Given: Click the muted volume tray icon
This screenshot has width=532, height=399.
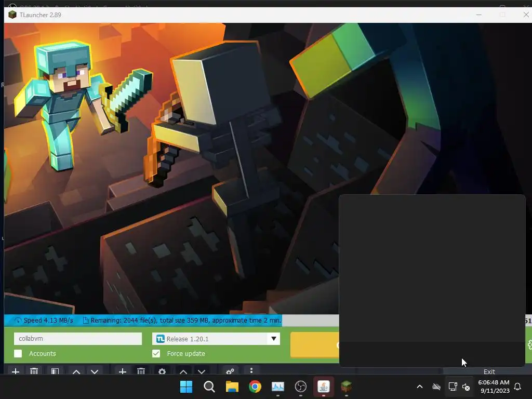Looking at the screenshot, I should (x=466, y=387).
